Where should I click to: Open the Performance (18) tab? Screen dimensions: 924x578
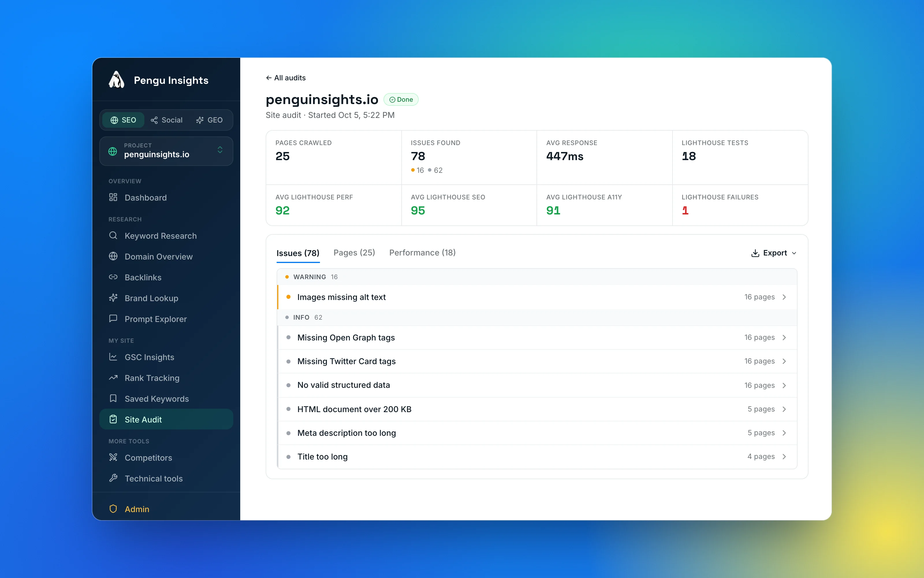click(422, 253)
